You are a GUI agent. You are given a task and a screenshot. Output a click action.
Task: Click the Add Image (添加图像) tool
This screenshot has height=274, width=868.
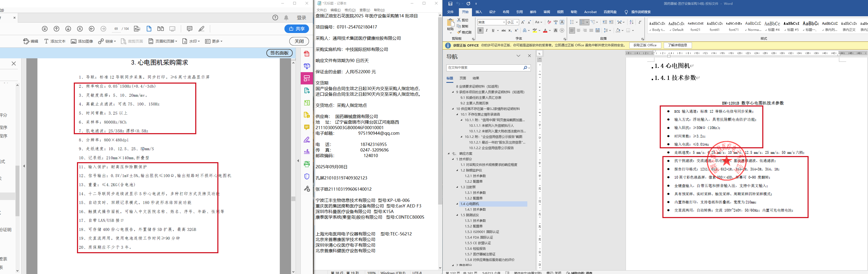82,42
